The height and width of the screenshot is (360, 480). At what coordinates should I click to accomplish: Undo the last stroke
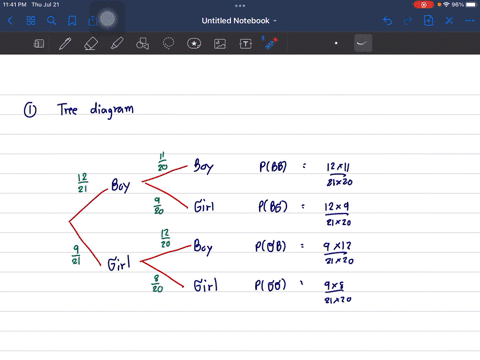pyautogui.click(x=387, y=21)
